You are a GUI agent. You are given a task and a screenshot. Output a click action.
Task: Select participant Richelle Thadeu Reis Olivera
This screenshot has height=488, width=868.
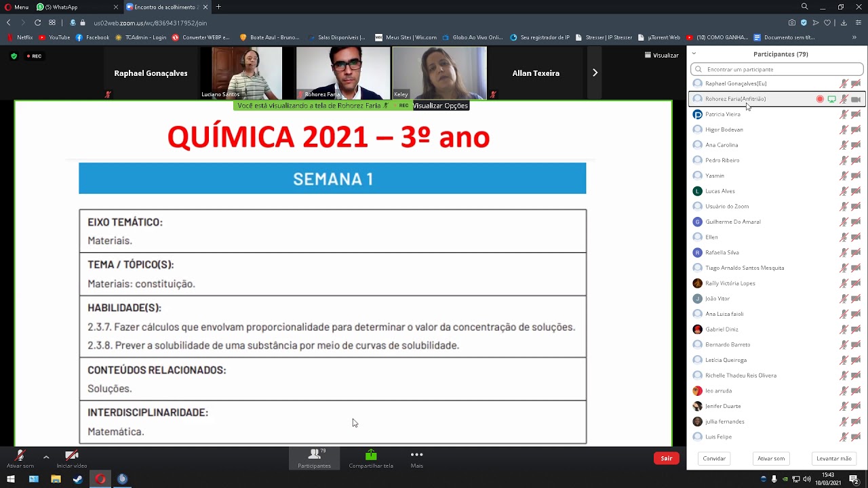[776, 375]
